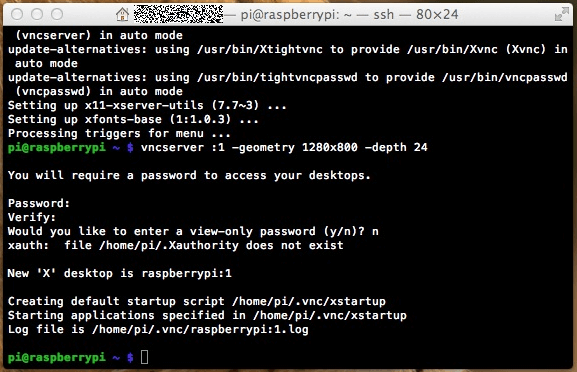
Task: Click the terminal cursor at the last prompt
Action: tap(145, 357)
